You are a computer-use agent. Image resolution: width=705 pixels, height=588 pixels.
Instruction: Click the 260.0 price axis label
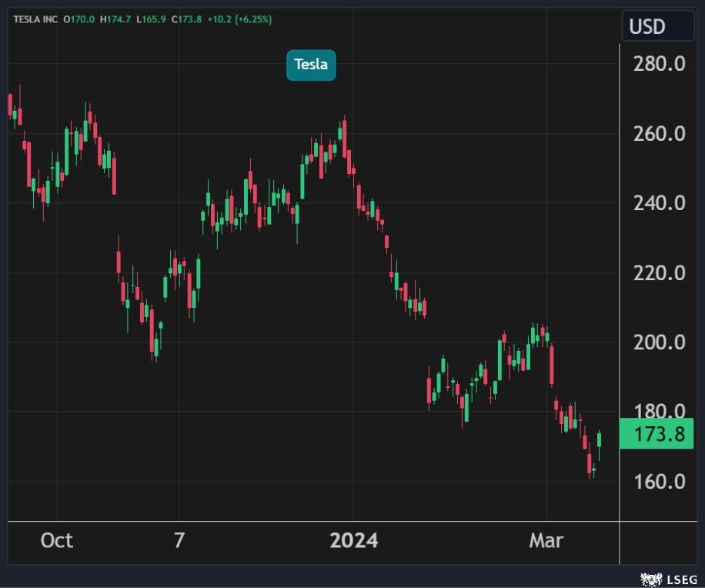[658, 134]
